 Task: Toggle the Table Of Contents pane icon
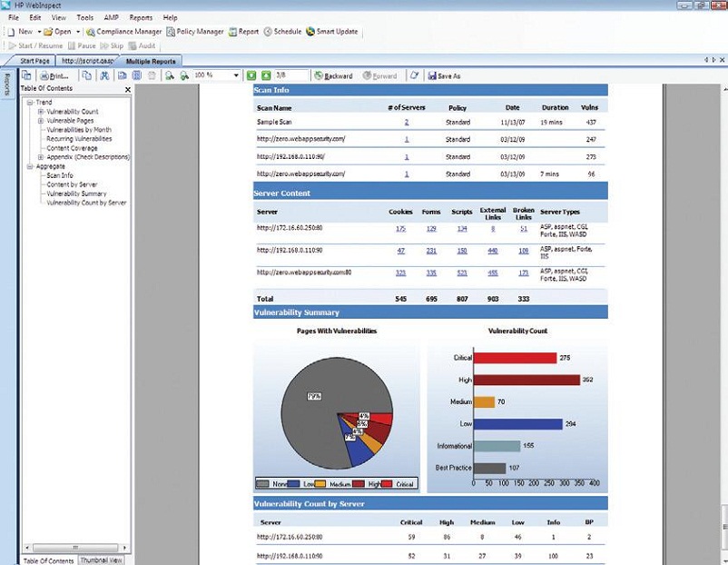(x=26, y=75)
